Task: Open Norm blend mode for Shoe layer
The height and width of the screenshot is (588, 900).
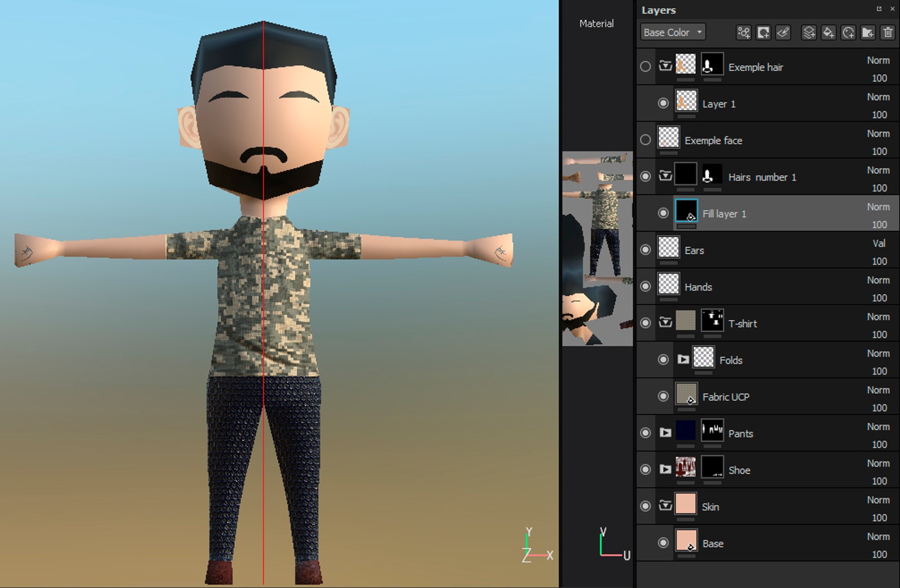Action: 878,463
